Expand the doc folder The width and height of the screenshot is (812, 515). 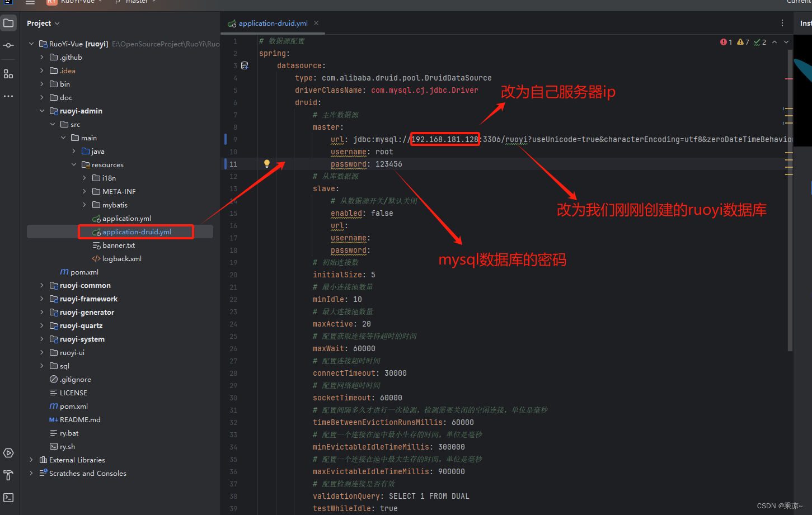[42, 97]
